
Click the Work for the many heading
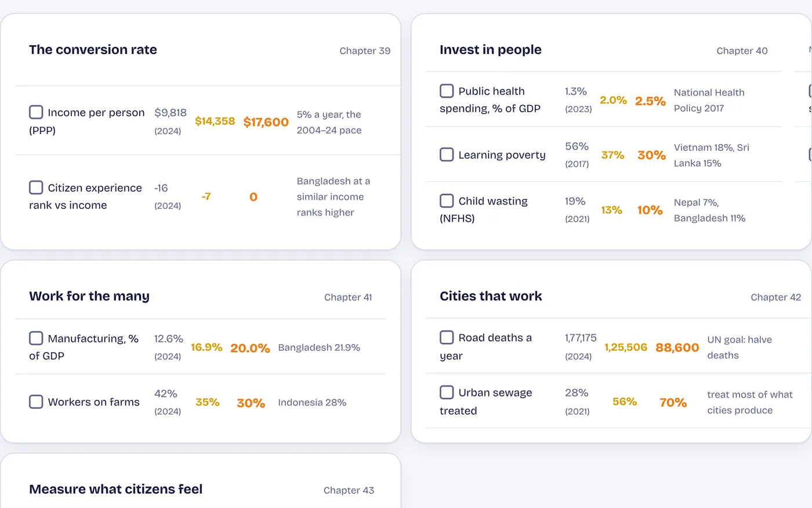point(89,296)
